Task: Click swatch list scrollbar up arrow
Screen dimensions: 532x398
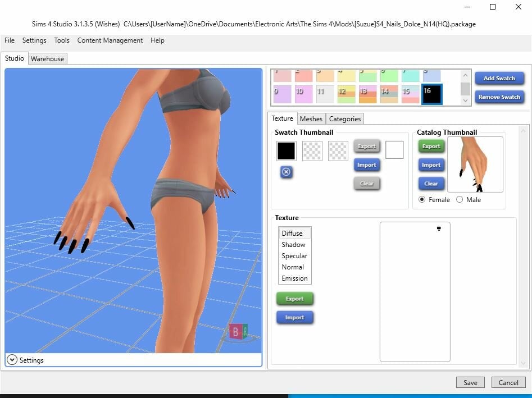Action: coord(465,75)
